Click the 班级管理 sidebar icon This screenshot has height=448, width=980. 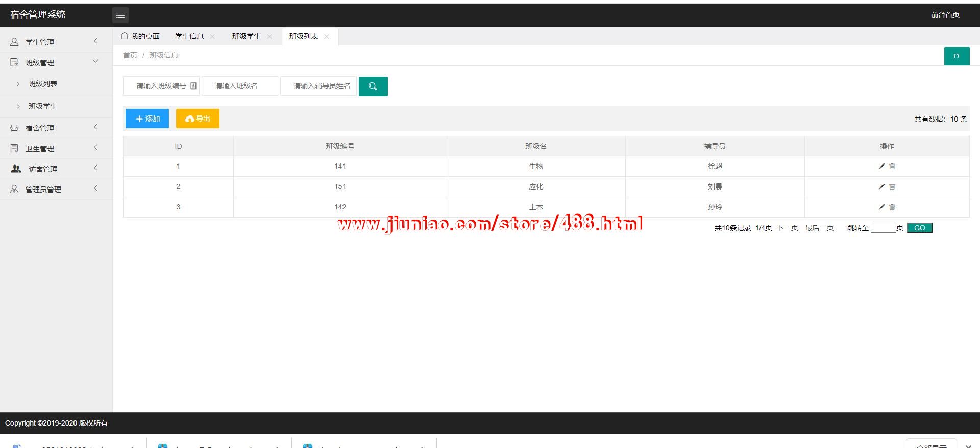14,62
